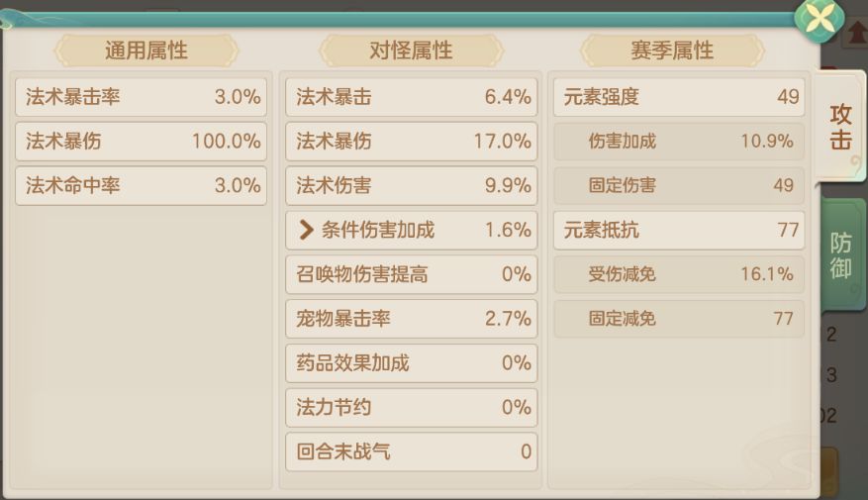Click the 受伤减免 sub-row

679,274
